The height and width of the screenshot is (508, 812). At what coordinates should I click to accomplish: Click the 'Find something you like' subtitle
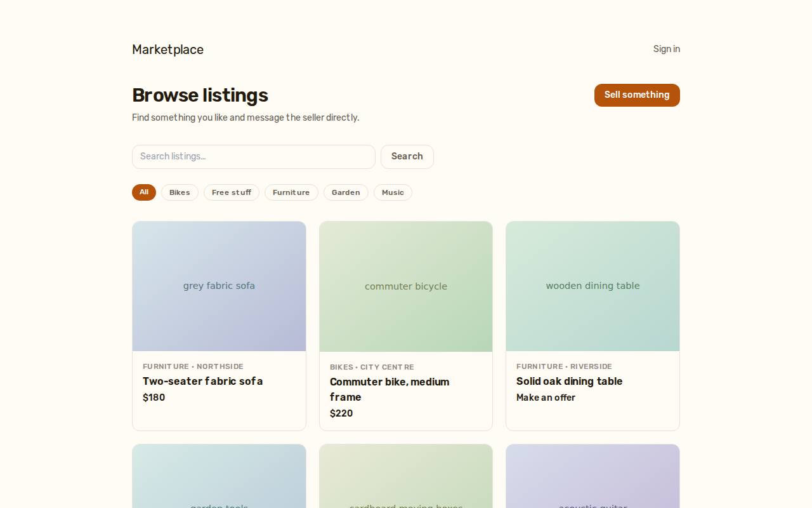[x=246, y=117]
